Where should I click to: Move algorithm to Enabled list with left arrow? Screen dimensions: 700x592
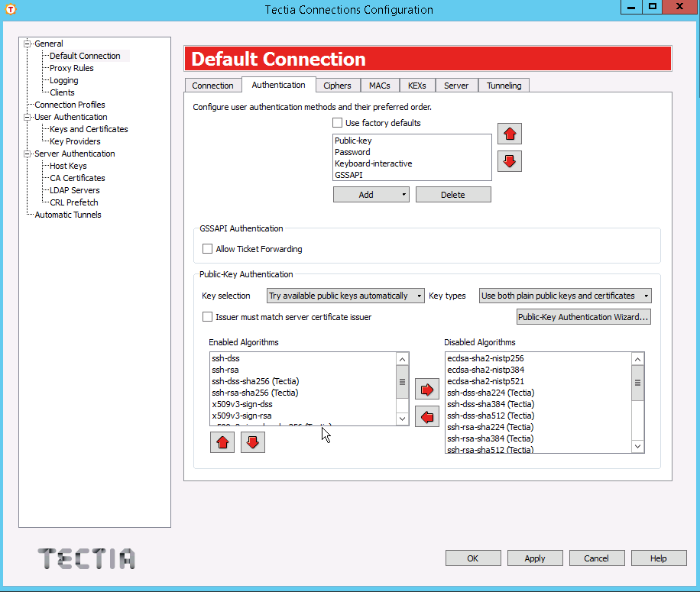pyautogui.click(x=427, y=416)
